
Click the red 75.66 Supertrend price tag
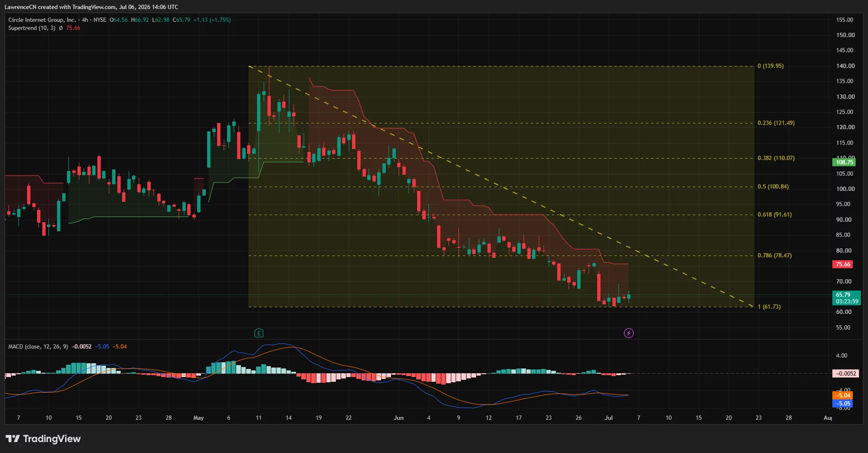coord(843,264)
